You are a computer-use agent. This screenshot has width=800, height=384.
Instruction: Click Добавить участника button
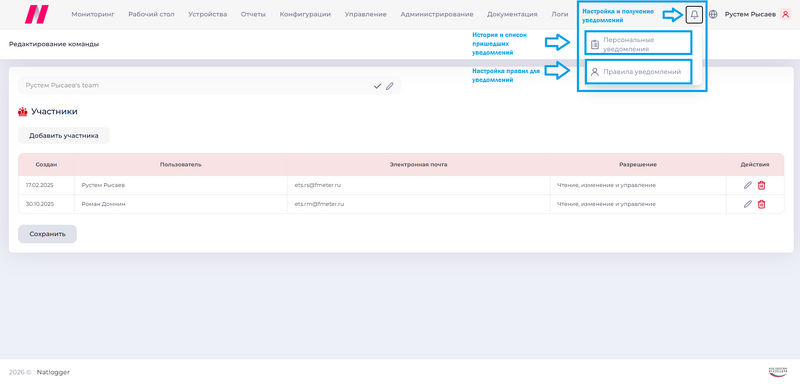tap(64, 136)
